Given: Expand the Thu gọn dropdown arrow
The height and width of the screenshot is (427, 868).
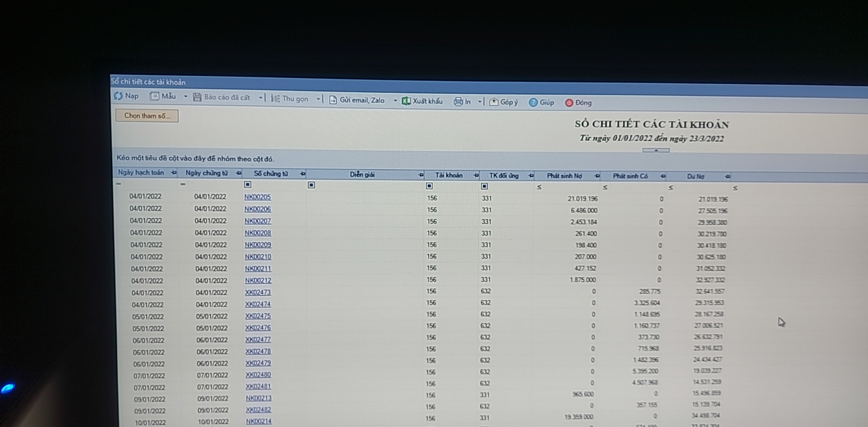Looking at the screenshot, I should coord(318,99).
